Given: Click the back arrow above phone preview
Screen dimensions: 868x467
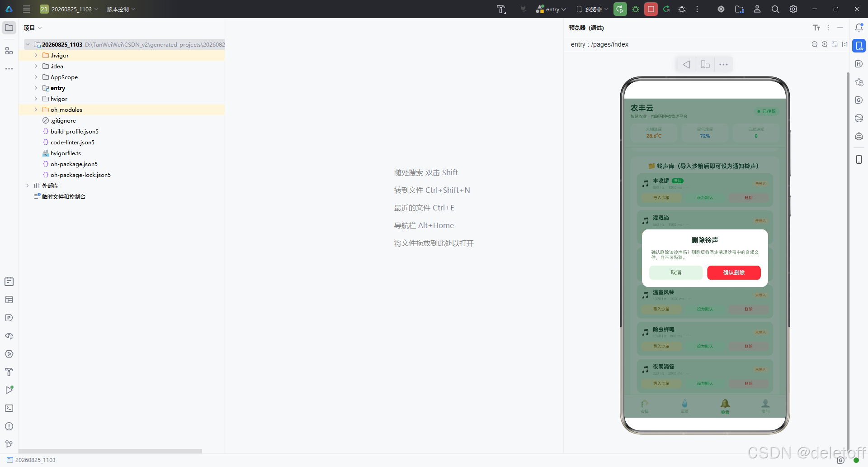Looking at the screenshot, I should point(686,64).
